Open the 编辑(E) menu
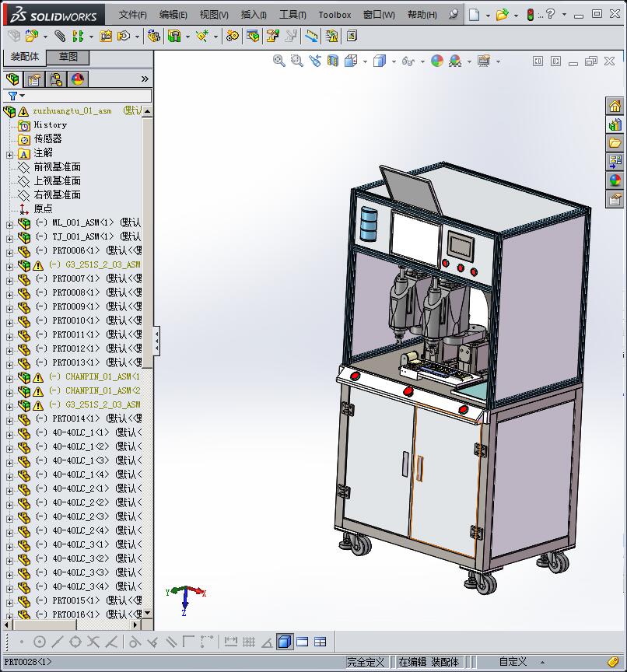This screenshot has width=627, height=672. pos(173,15)
